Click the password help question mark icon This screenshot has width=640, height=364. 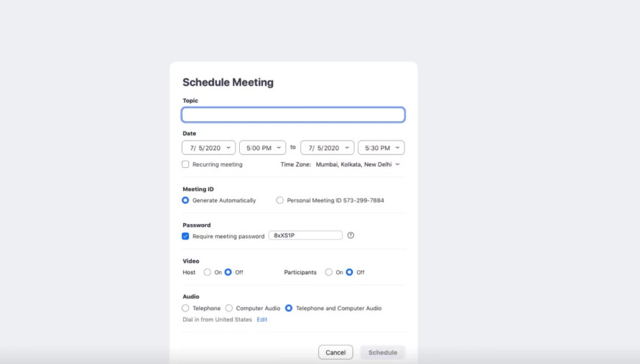pos(351,235)
